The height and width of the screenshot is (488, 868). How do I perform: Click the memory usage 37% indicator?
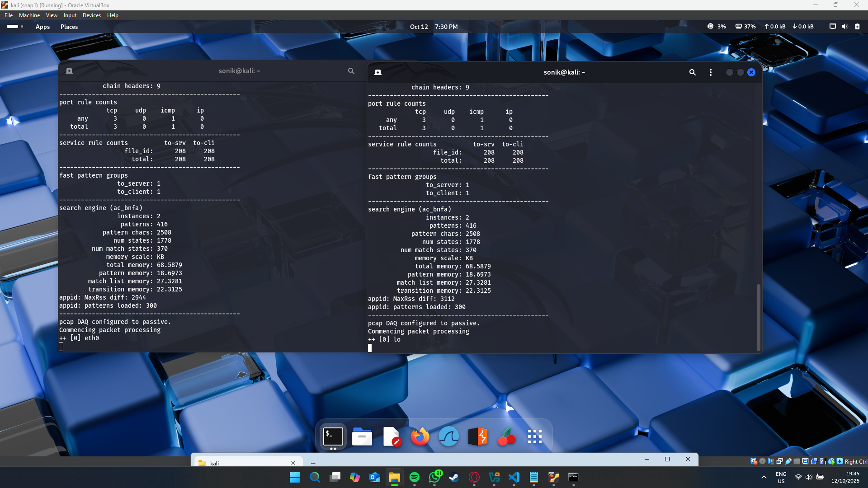[x=745, y=27]
